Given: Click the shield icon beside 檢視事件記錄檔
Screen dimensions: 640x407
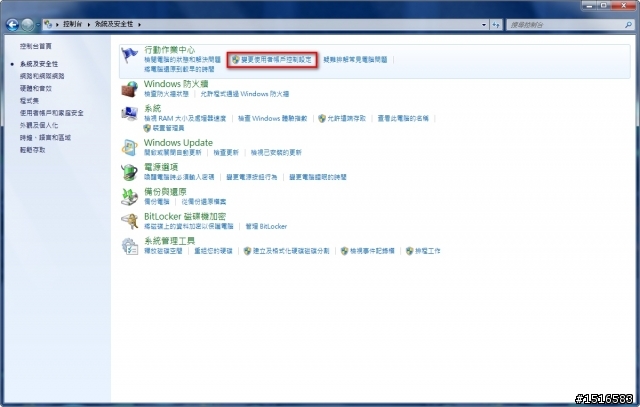Looking at the screenshot, I should 344,251.
